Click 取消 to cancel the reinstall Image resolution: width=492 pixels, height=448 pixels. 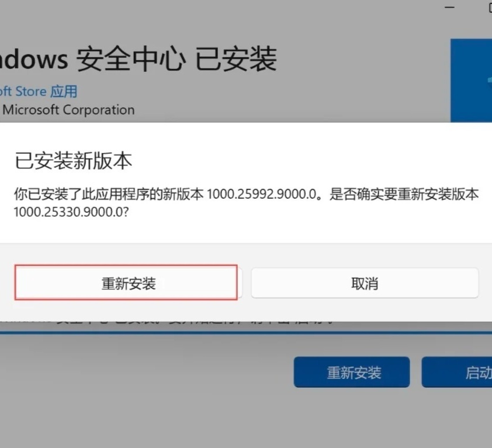(x=365, y=282)
